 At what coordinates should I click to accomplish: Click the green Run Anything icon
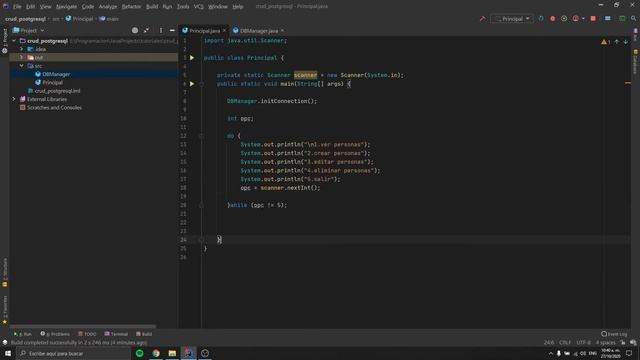tap(622, 19)
